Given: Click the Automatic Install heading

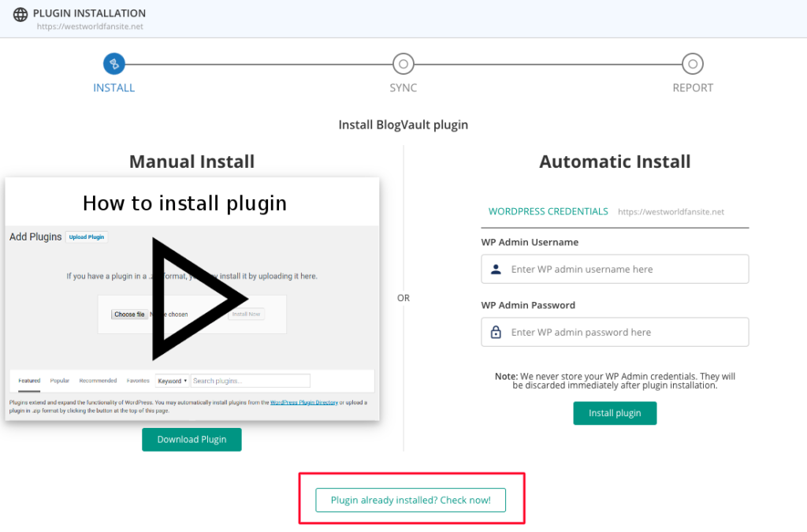Looking at the screenshot, I should pos(615,162).
